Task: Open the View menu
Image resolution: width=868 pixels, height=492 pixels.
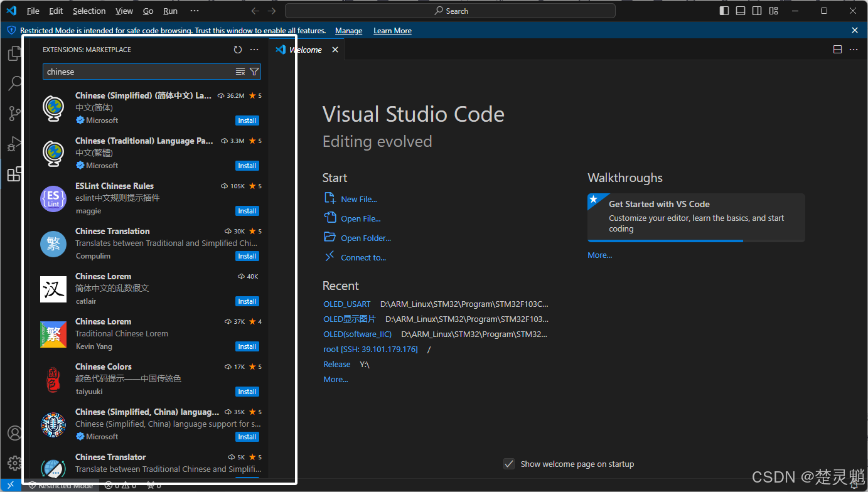Action: coord(124,11)
